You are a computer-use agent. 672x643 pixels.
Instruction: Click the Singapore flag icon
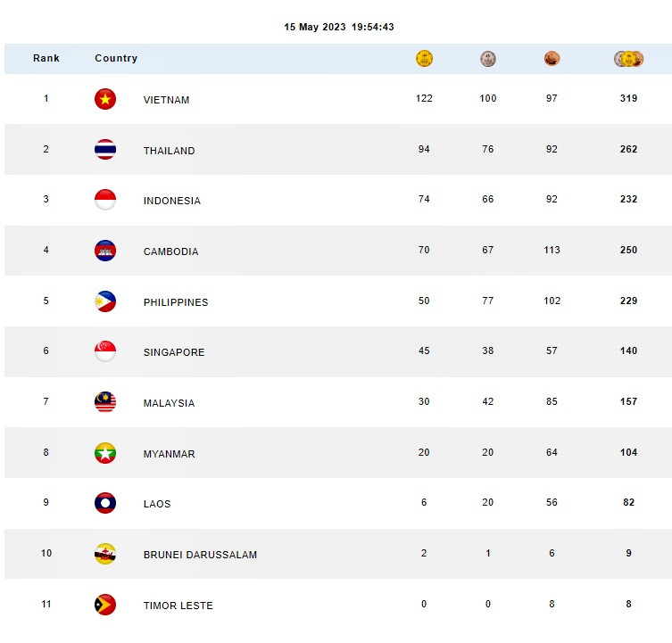tap(105, 351)
